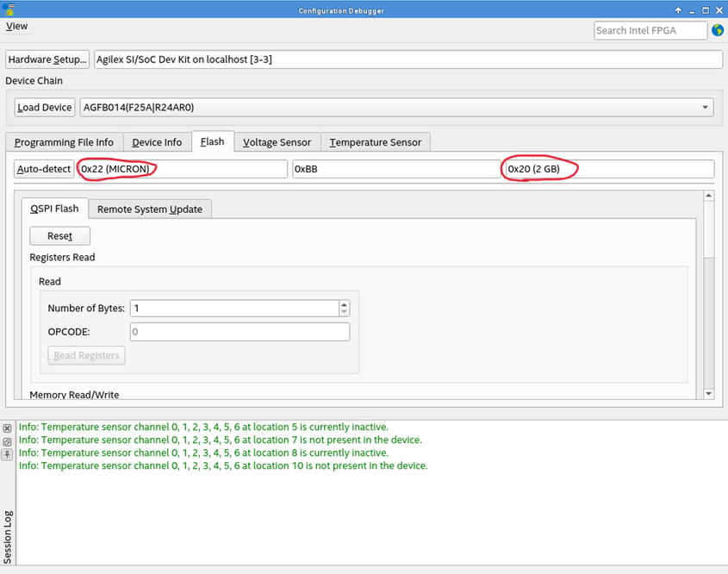The height and width of the screenshot is (574, 728).
Task: Click the OPCODE input field
Action: tap(240, 332)
